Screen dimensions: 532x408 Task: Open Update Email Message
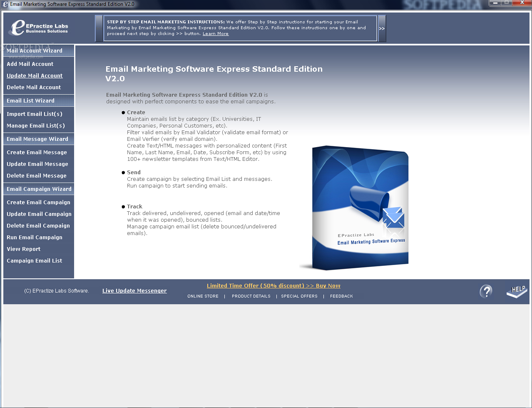click(x=37, y=164)
